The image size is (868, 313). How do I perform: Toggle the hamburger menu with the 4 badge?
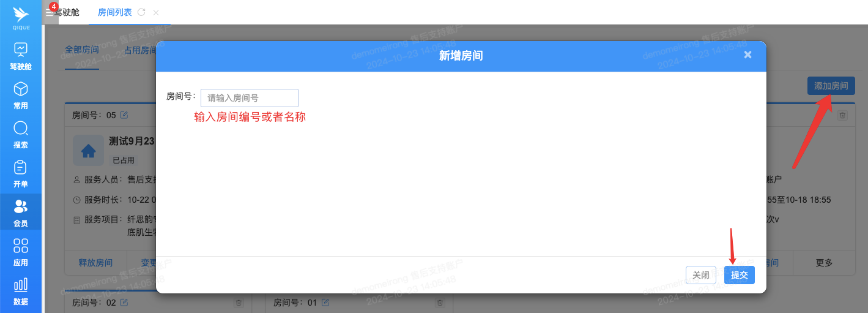coord(50,12)
